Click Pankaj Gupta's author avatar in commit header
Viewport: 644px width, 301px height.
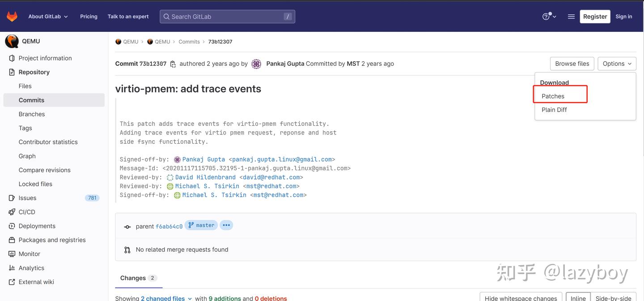pos(256,64)
